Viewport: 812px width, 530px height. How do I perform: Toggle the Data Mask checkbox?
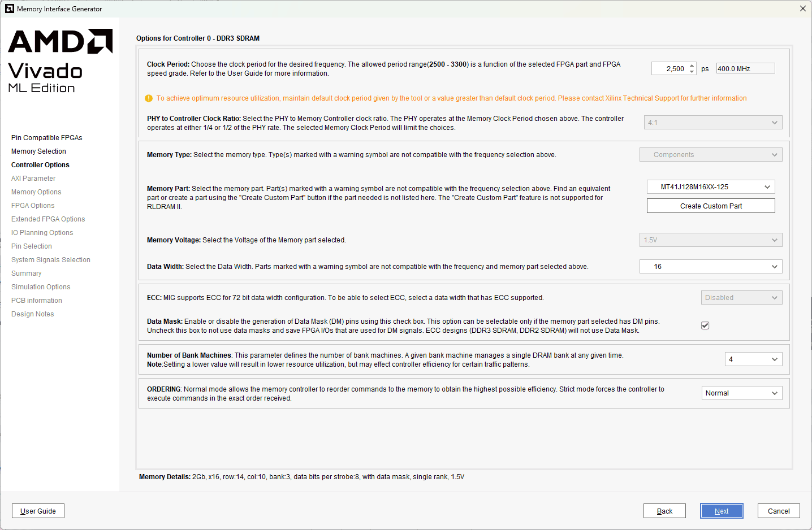point(705,325)
